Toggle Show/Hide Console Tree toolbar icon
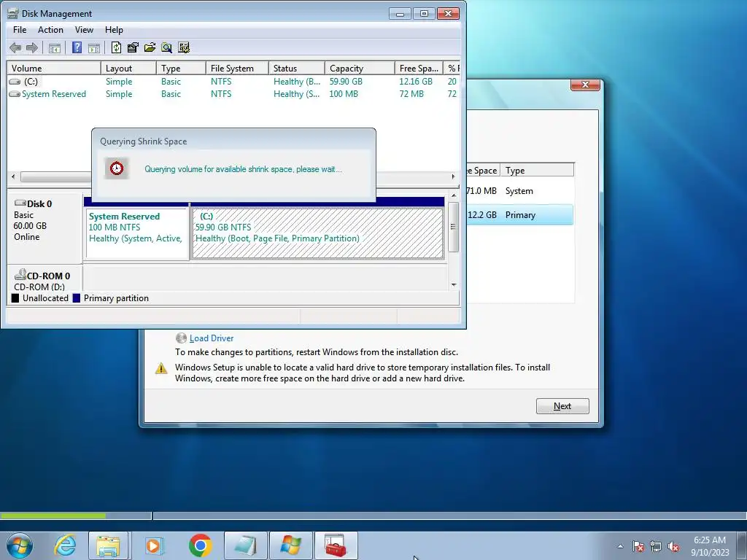 point(55,47)
